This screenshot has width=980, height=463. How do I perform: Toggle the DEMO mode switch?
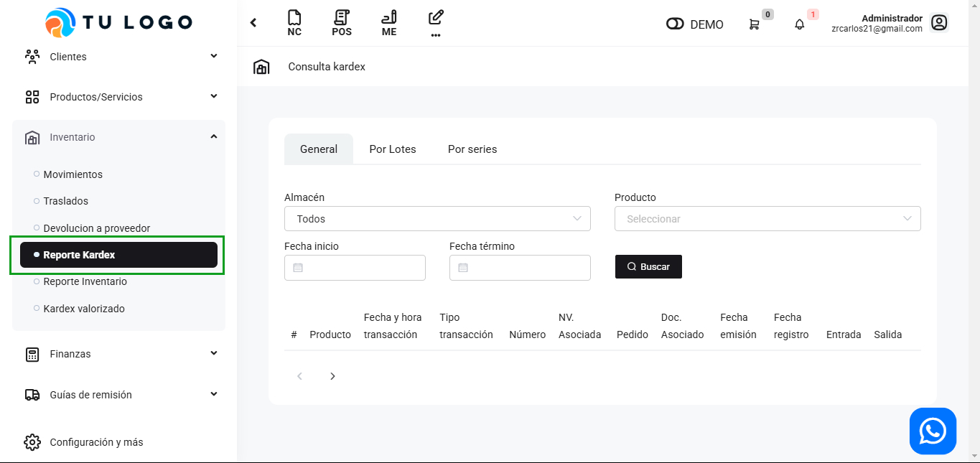click(675, 24)
